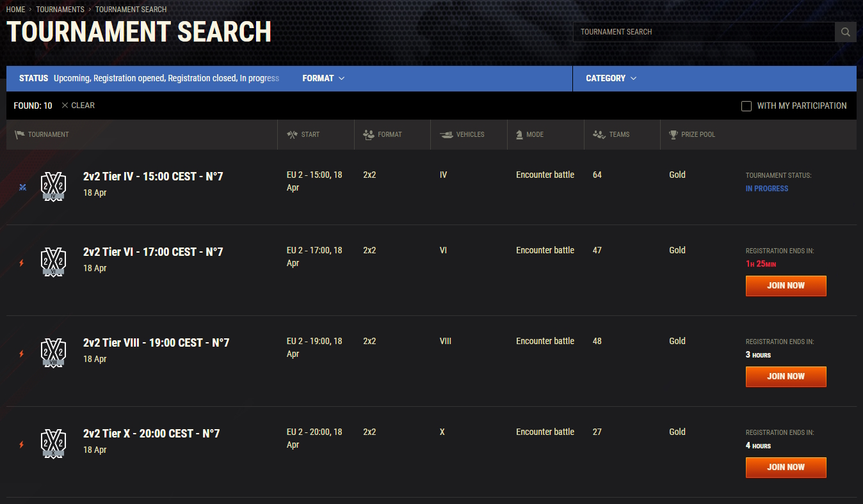Click the Start column header
This screenshot has height=504, width=863.
(310, 134)
